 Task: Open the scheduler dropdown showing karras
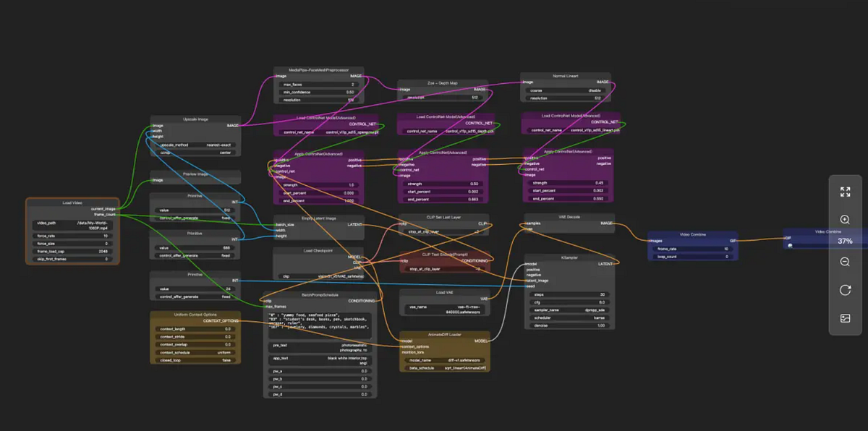(569, 317)
